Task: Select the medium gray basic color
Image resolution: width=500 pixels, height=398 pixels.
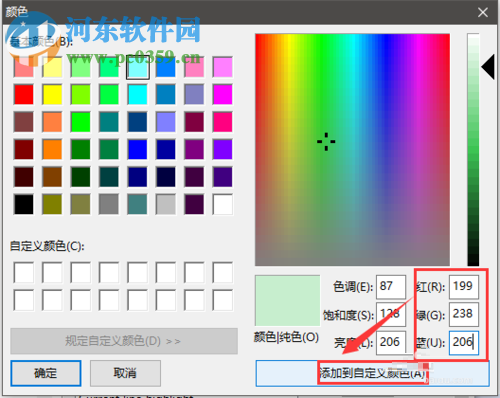Action: tap(109, 204)
